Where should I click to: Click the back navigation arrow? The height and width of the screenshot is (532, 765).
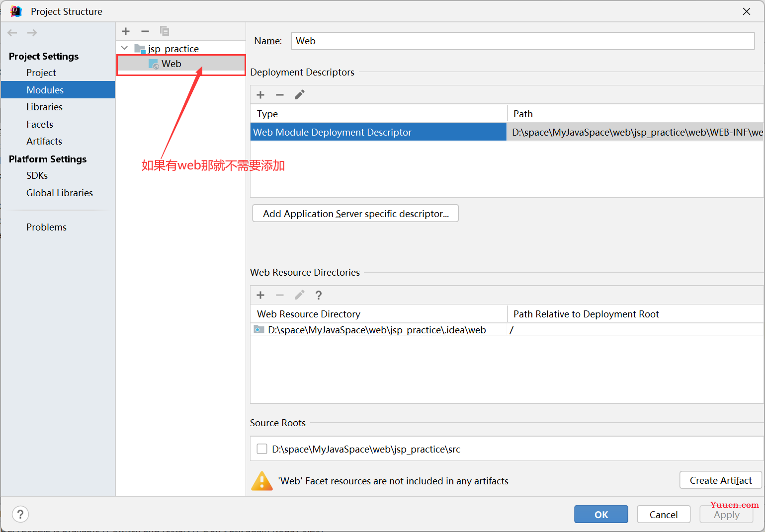click(12, 33)
